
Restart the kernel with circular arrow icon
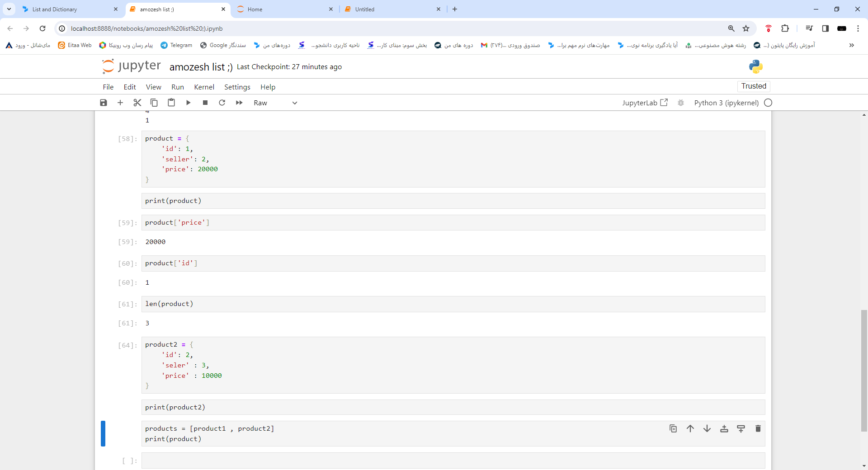click(x=222, y=103)
